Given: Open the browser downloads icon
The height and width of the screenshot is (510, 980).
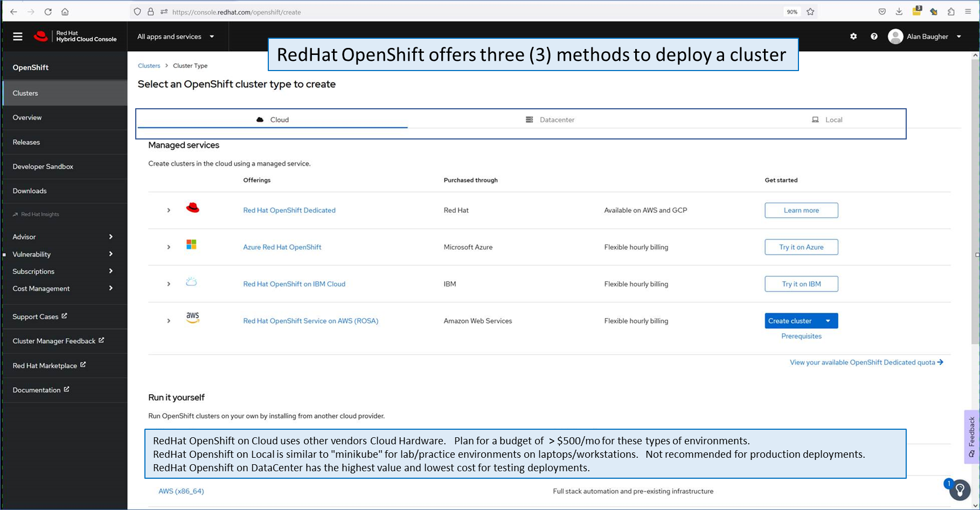Looking at the screenshot, I should (x=899, y=12).
